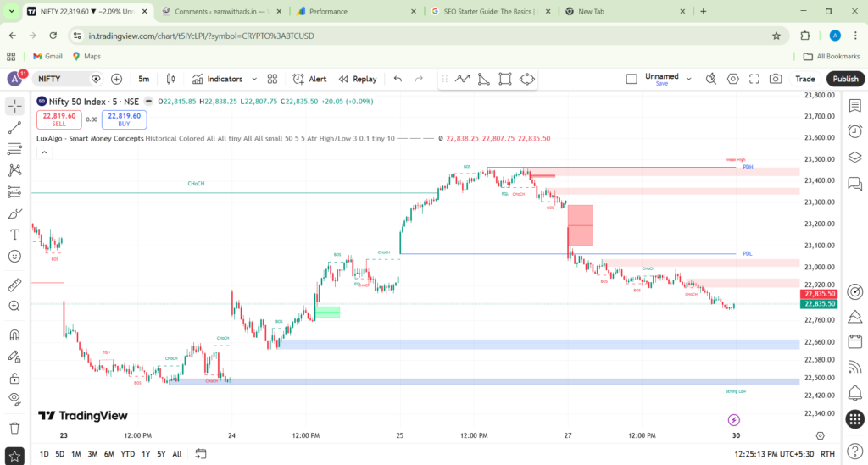Open favorites star toolbar toggle
Screen dimensions: 868x465
(x=15, y=457)
